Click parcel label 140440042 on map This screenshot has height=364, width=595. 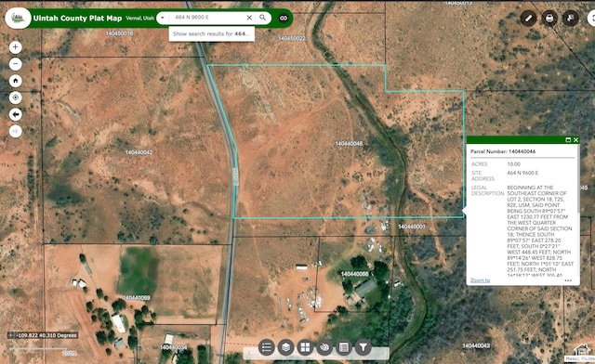[139, 152]
